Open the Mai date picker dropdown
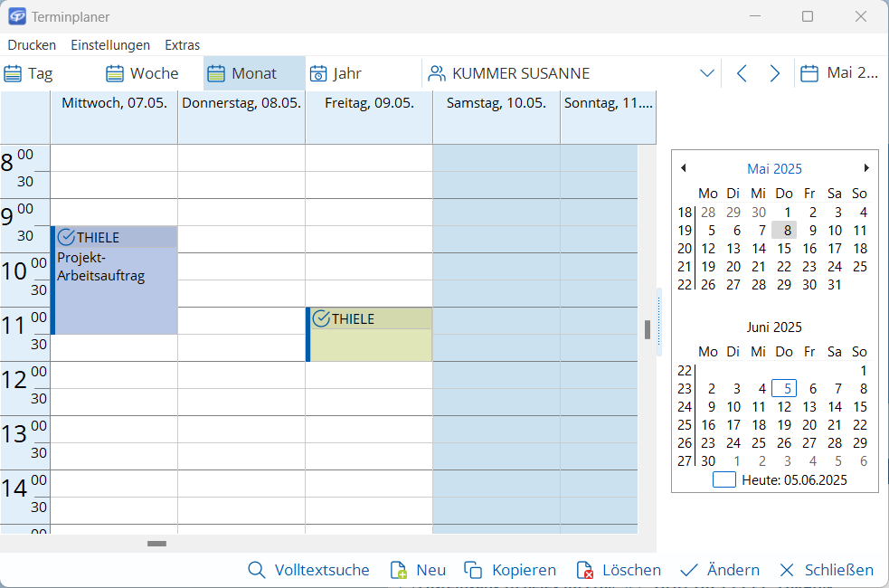The width and height of the screenshot is (889, 588). [x=841, y=73]
